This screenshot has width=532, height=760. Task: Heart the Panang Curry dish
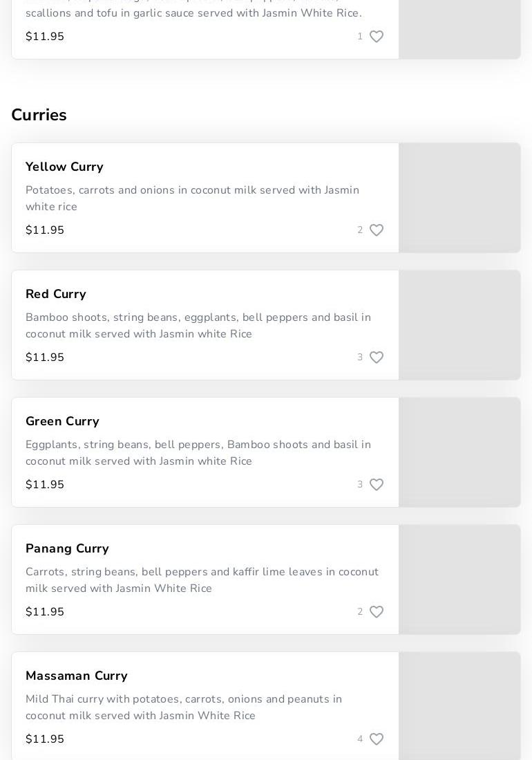tap(377, 612)
